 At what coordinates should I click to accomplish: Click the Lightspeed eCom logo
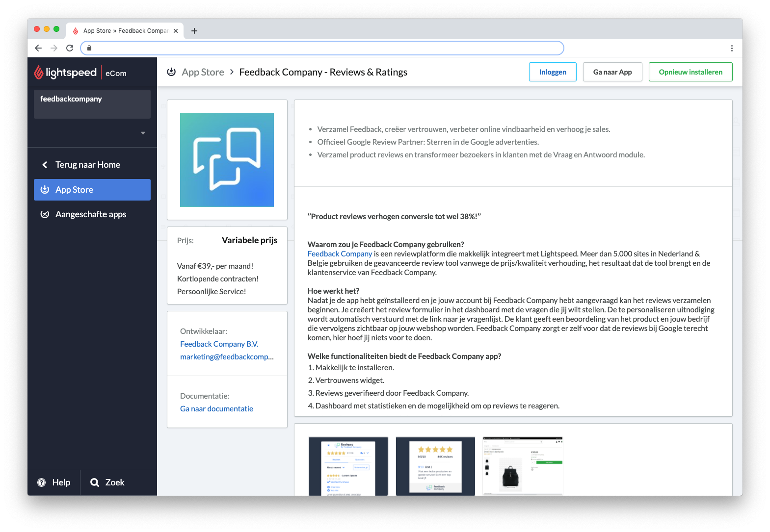pos(80,73)
